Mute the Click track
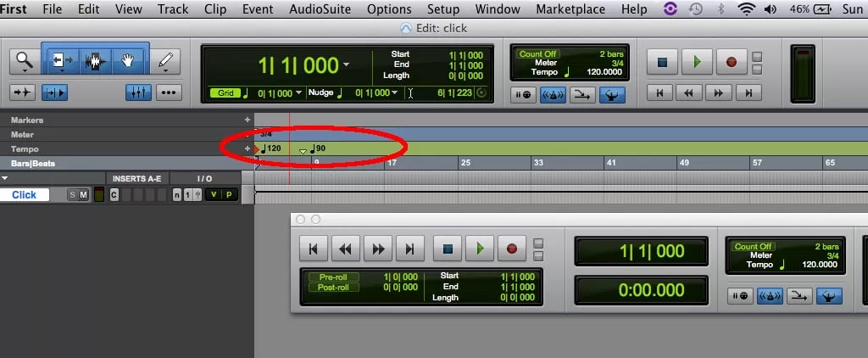 (83, 194)
